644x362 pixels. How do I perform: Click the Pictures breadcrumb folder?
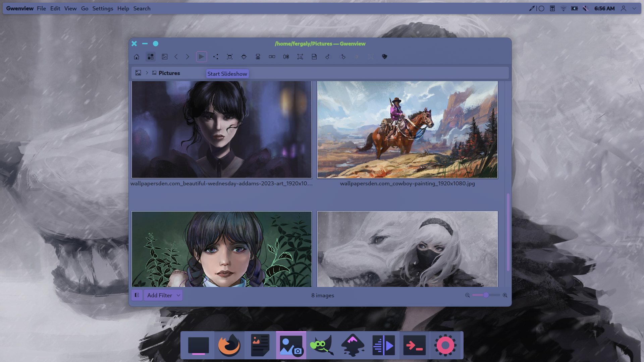coord(166,73)
